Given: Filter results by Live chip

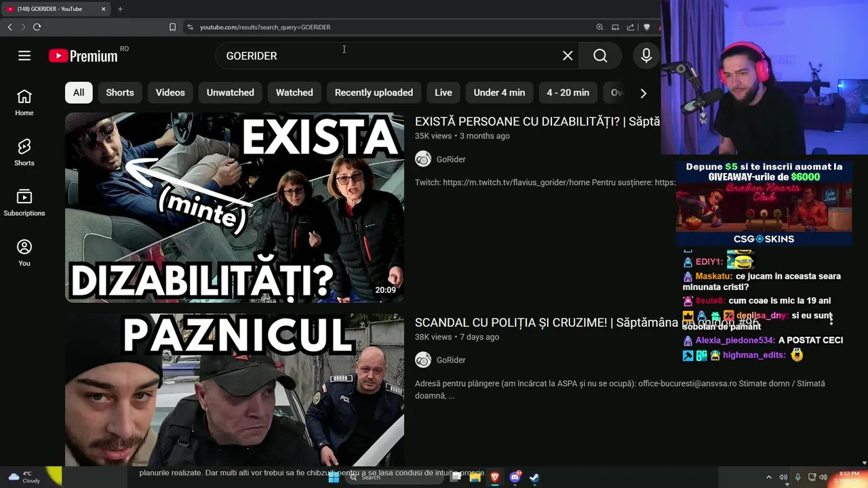Looking at the screenshot, I should point(443,92).
